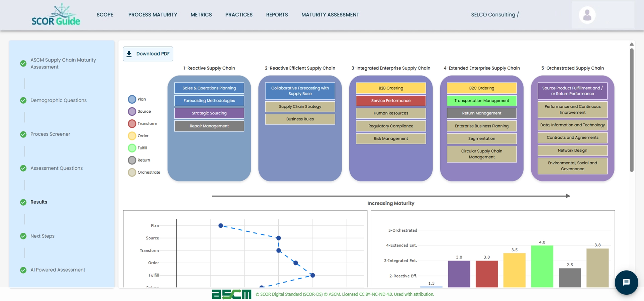
Task: Click the checkmark beside AI Powered Assessment
Action: pos(23,270)
